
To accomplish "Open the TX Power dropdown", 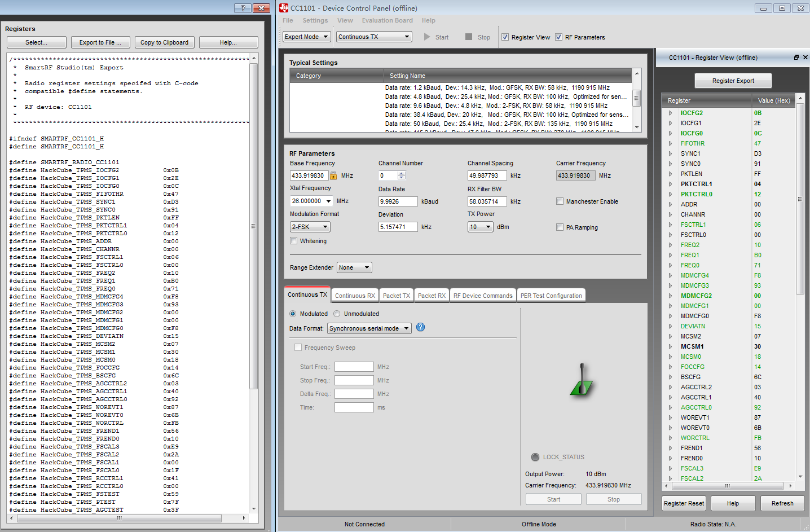I will (481, 227).
